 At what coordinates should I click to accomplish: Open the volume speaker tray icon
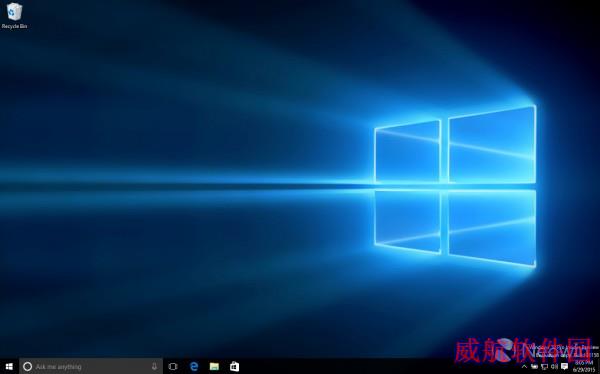[x=554, y=367]
